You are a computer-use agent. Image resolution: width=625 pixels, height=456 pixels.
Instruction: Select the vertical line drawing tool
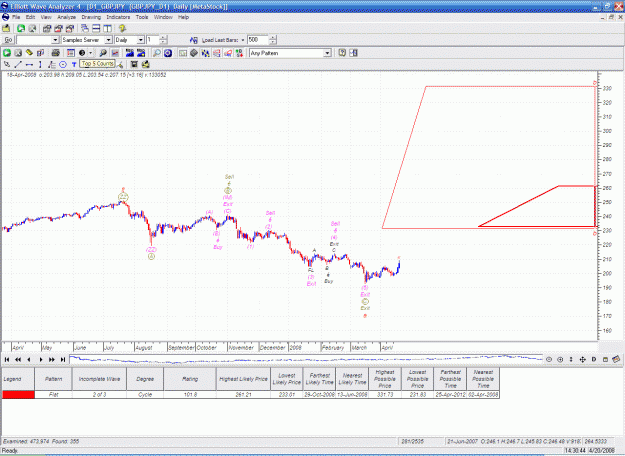40,64
